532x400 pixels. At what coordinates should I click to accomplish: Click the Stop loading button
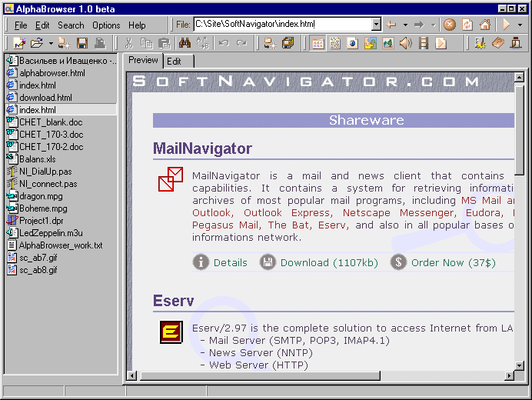tap(450, 25)
